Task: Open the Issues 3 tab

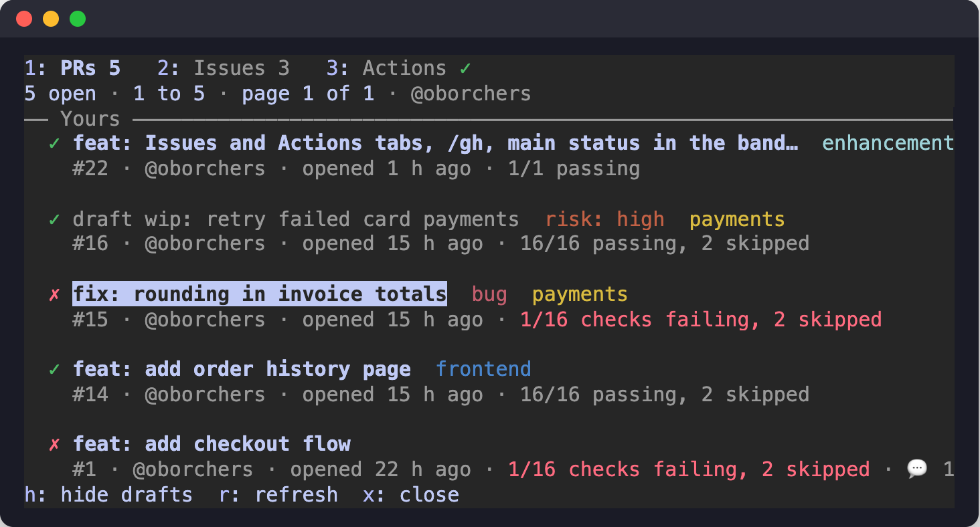Action: (x=224, y=68)
